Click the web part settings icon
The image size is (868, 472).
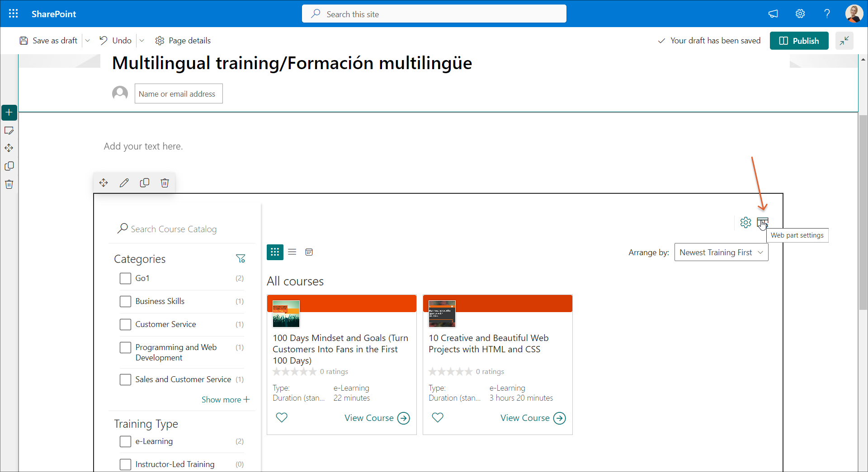pyautogui.click(x=763, y=222)
